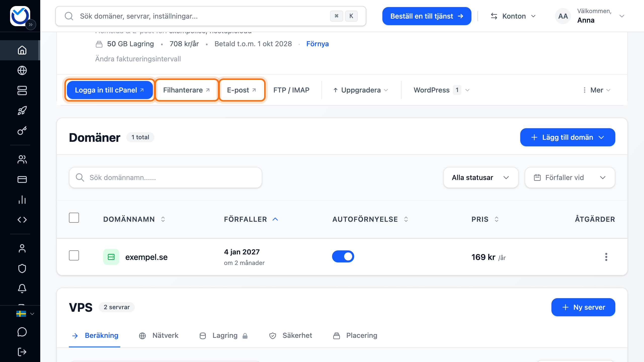The height and width of the screenshot is (362, 644).
Task: Open the Konton account switcher
Action: [x=513, y=16]
